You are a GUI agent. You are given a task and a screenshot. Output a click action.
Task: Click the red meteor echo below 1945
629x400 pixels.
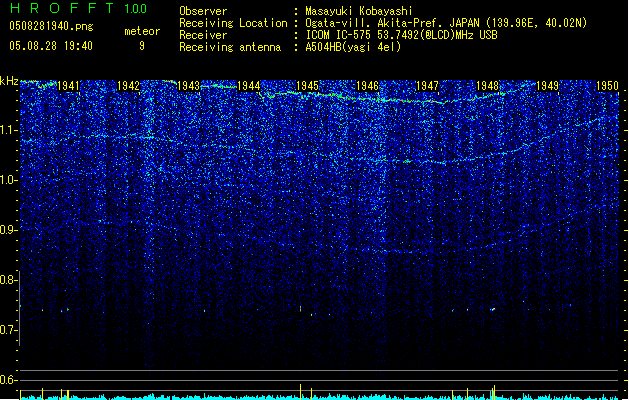click(x=300, y=309)
